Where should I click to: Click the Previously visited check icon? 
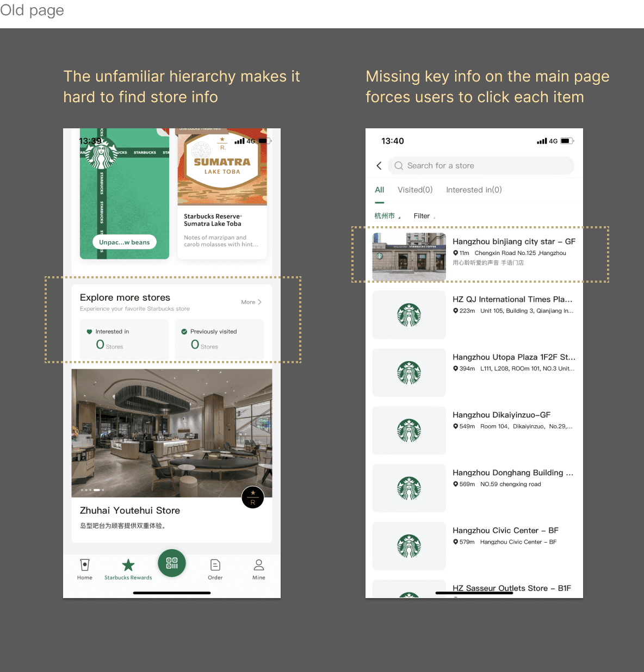tap(184, 332)
